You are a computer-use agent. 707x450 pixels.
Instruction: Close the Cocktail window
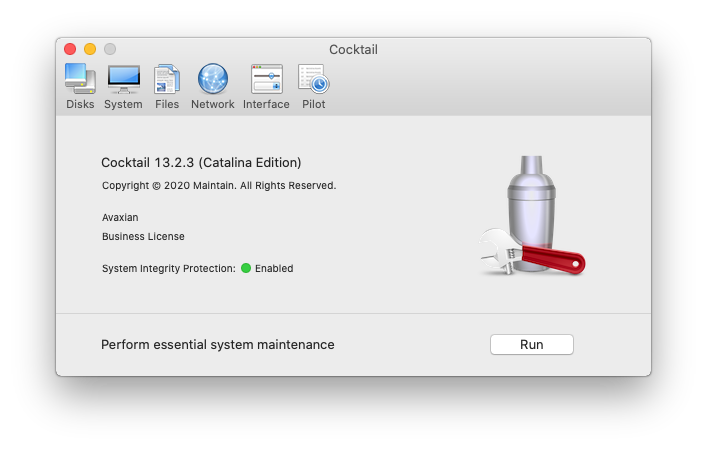pos(70,49)
